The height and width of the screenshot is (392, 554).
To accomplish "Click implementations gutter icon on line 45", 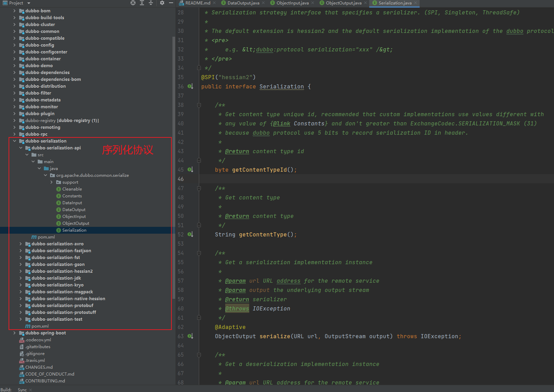I will (190, 170).
